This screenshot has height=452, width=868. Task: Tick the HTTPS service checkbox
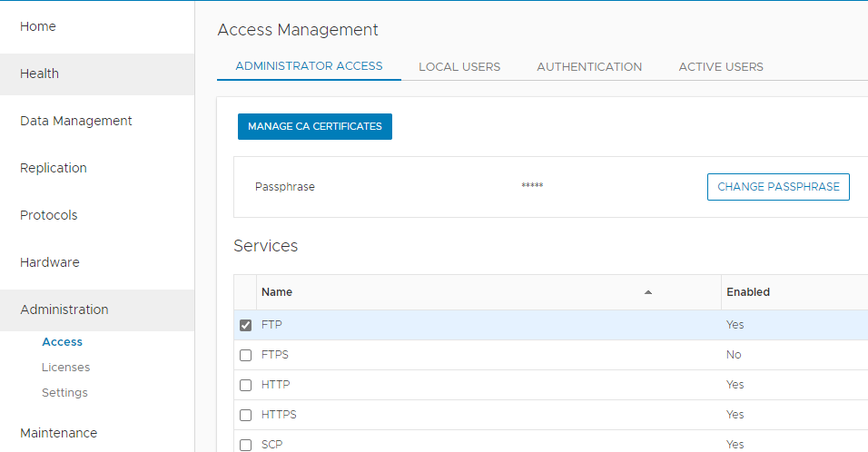[245, 415]
